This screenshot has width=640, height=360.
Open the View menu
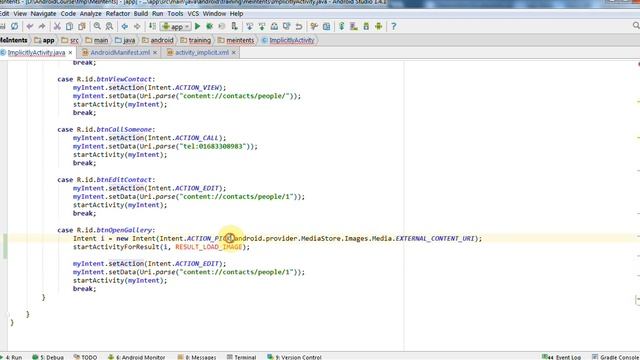(x=20, y=13)
